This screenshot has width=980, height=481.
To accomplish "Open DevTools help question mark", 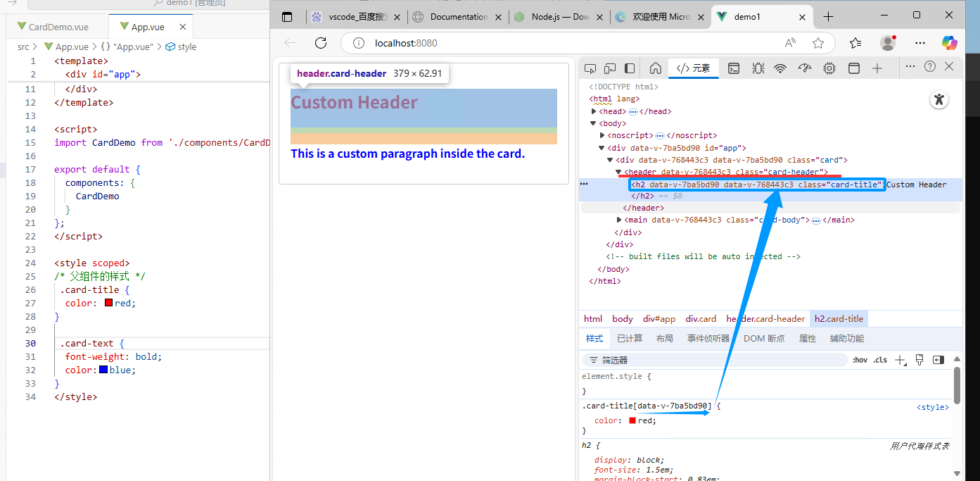I will coord(930,66).
